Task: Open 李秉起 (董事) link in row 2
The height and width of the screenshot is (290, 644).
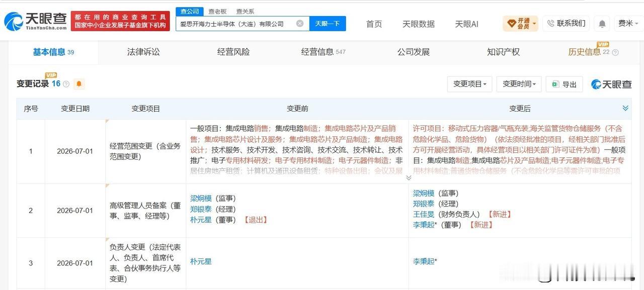Action: (x=425, y=225)
